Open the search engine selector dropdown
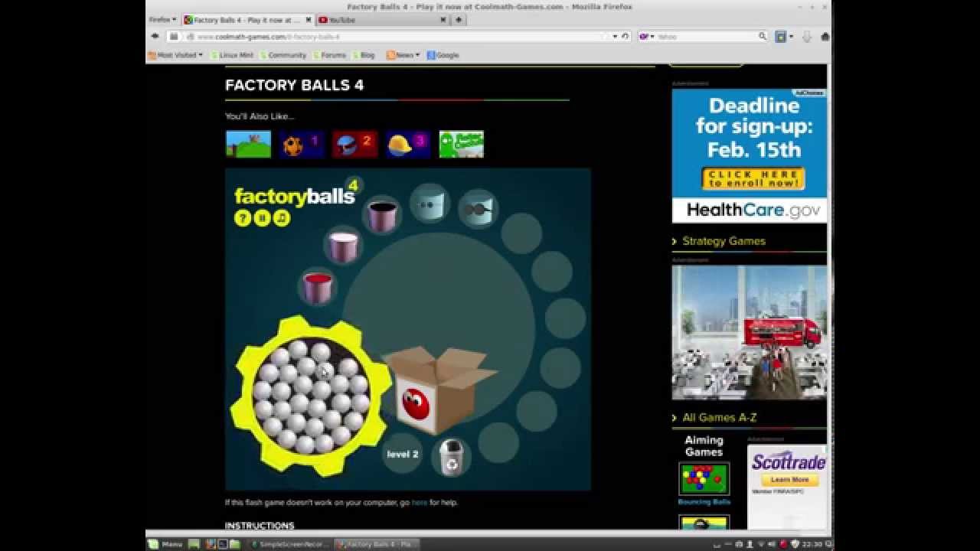The image size is (980, 551). (647, 37)
